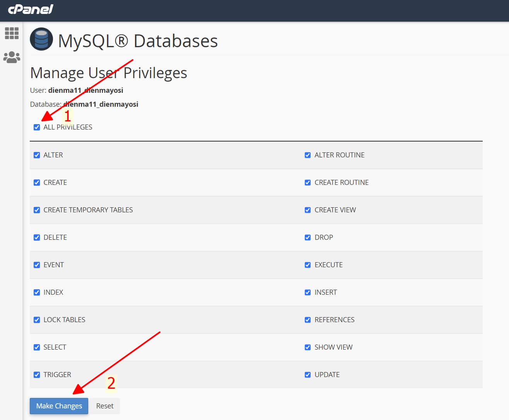509x420 pixels.
Task: Toggle the DROP privilege checkbox
Action: pos(307,237)
